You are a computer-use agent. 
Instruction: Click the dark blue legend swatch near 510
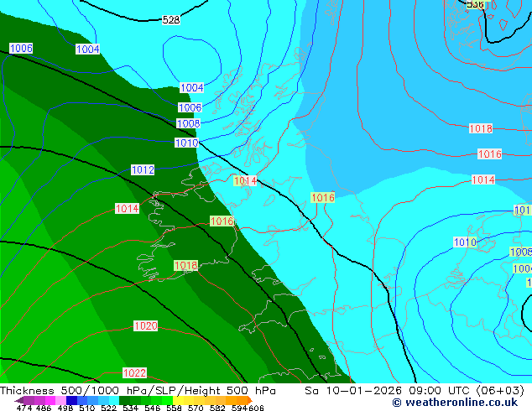(x=71, y=400)
